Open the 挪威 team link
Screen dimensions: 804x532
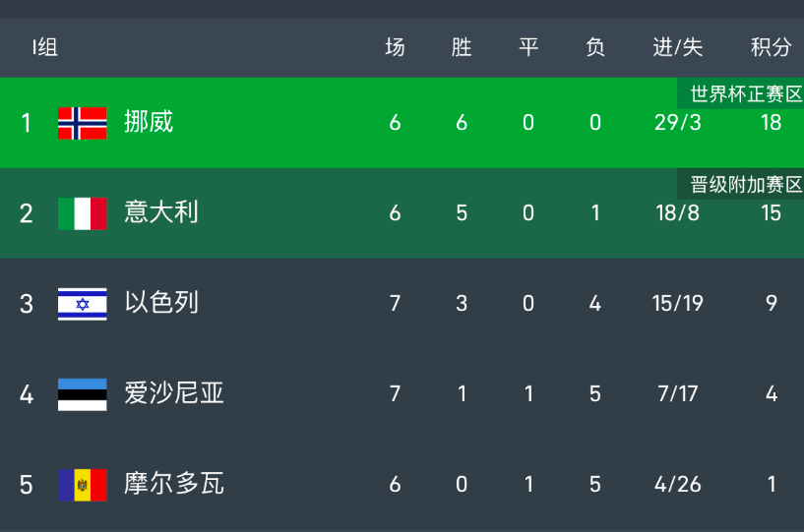pos(149,122)
